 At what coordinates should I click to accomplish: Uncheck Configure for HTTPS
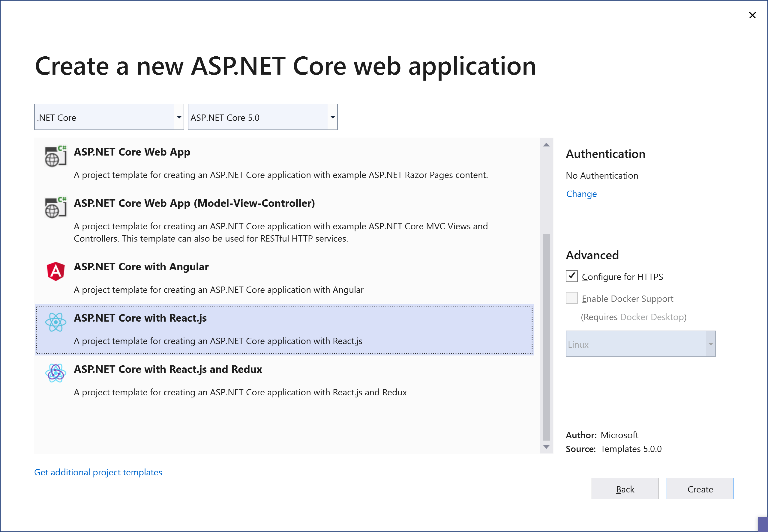pos(571,276)
